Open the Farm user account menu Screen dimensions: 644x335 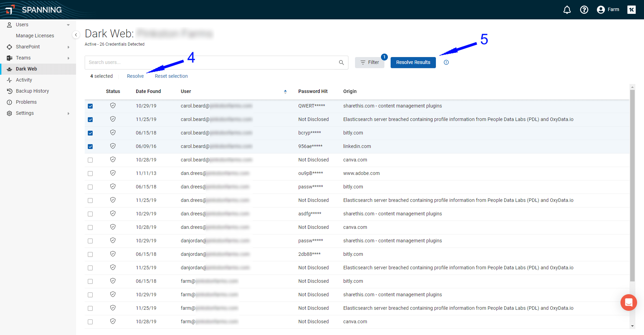[608, 10]
